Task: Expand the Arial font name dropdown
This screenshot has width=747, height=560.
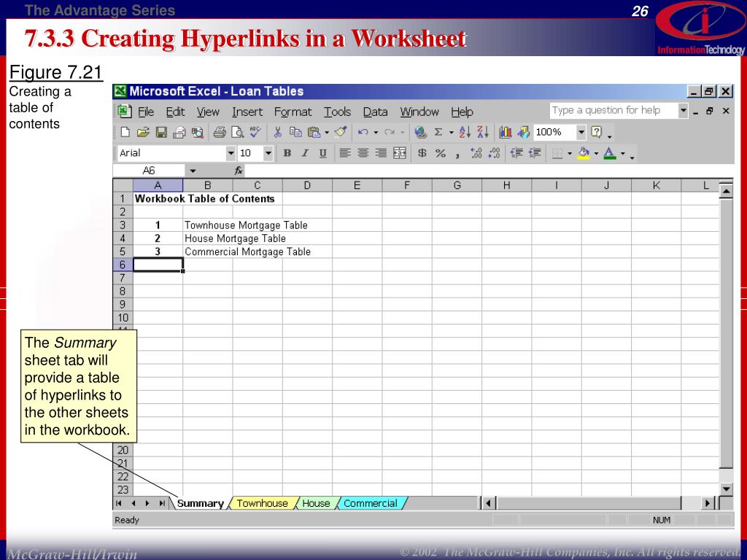Action: [x=231, y=153]
